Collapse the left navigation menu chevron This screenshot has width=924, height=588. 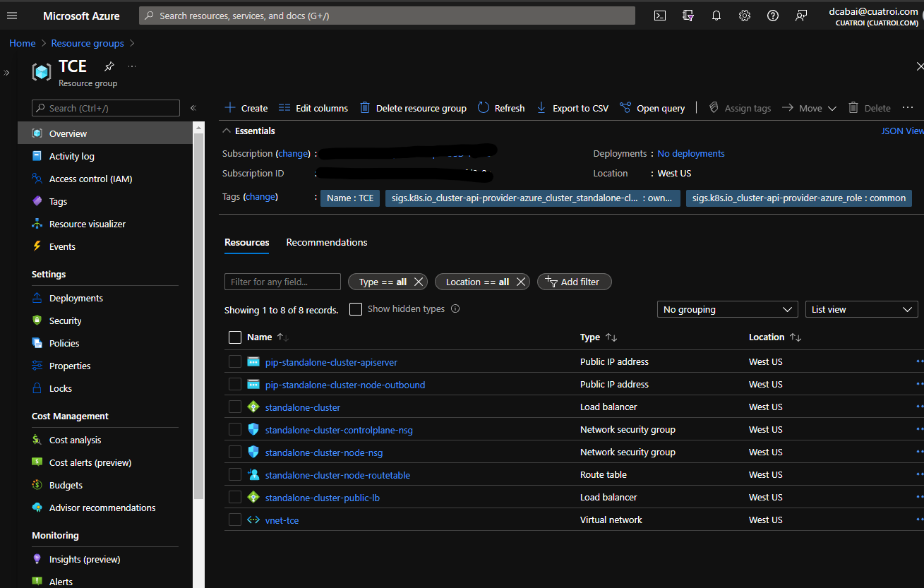point(193,108)
